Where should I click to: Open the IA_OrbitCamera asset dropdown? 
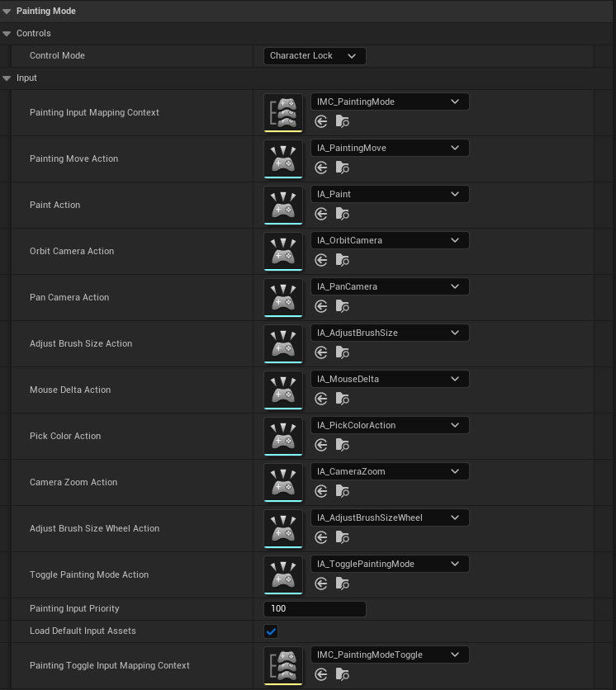click(x=390, y=240)
